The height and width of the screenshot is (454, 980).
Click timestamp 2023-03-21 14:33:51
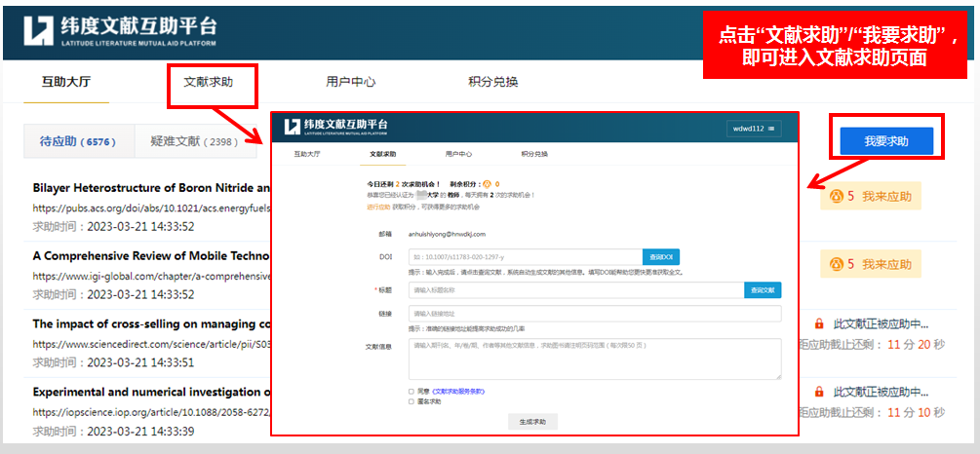(140, 362)
